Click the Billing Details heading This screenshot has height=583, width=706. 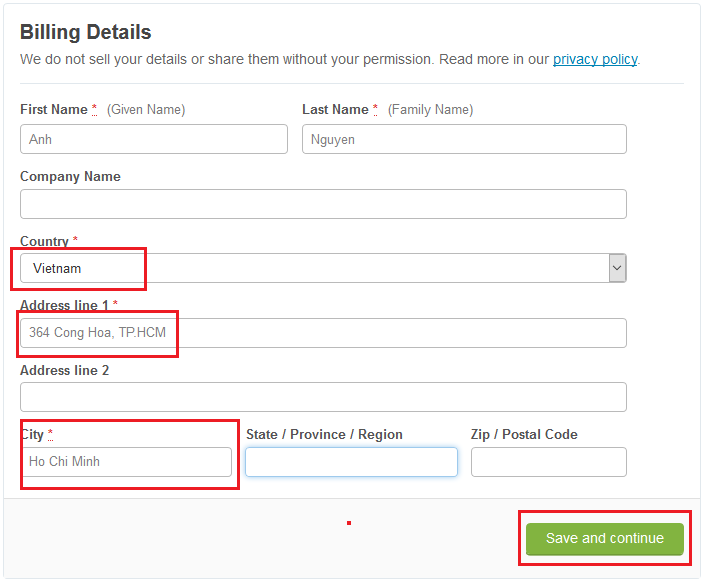(86, 33)
